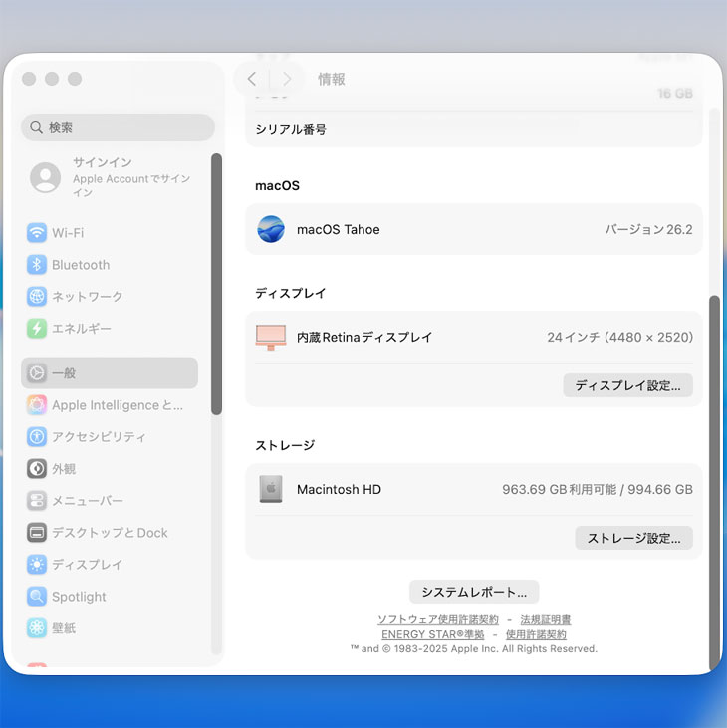Viewport: 727px width, 728px height.
Task: Select ディスプレイ in the sidebar list
Action: pyautogui.click(x=88, y=565)
